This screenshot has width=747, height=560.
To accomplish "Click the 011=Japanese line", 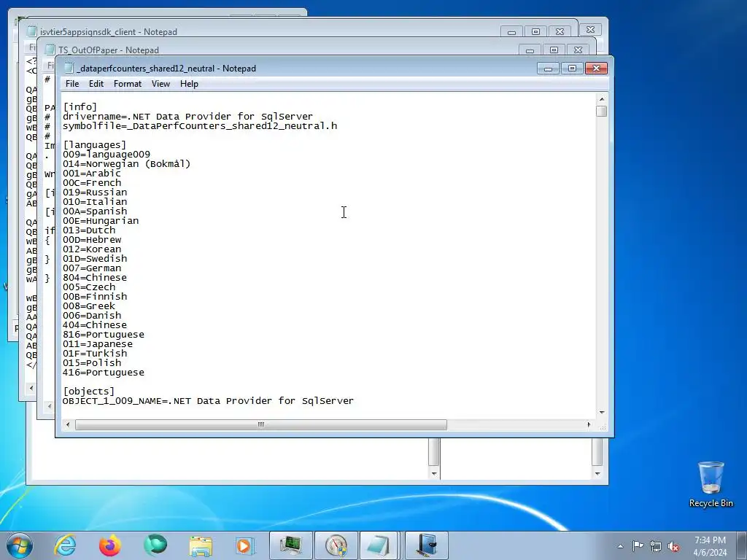I will [98, 344].
